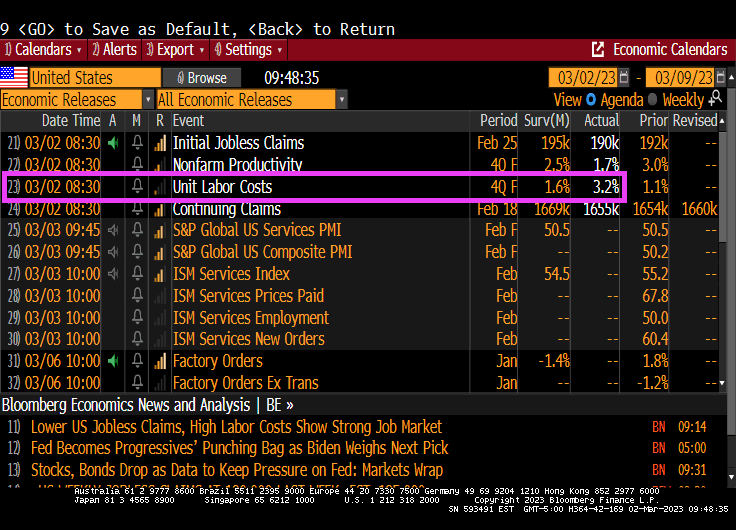Image resolution: width=736 pixels, height=530 pixels.
Task: Click the alert bell for ISM Services Index
Action: (x=136, y=274)
